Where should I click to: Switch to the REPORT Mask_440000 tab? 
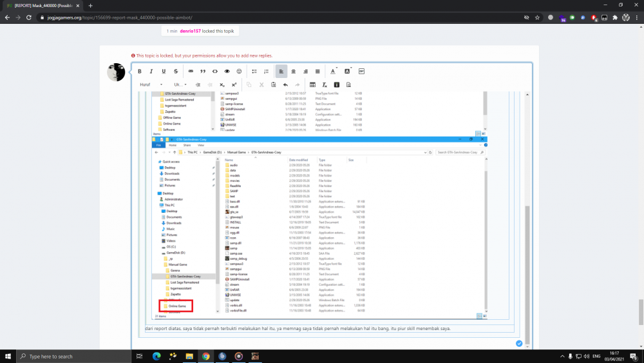(43, 6)
